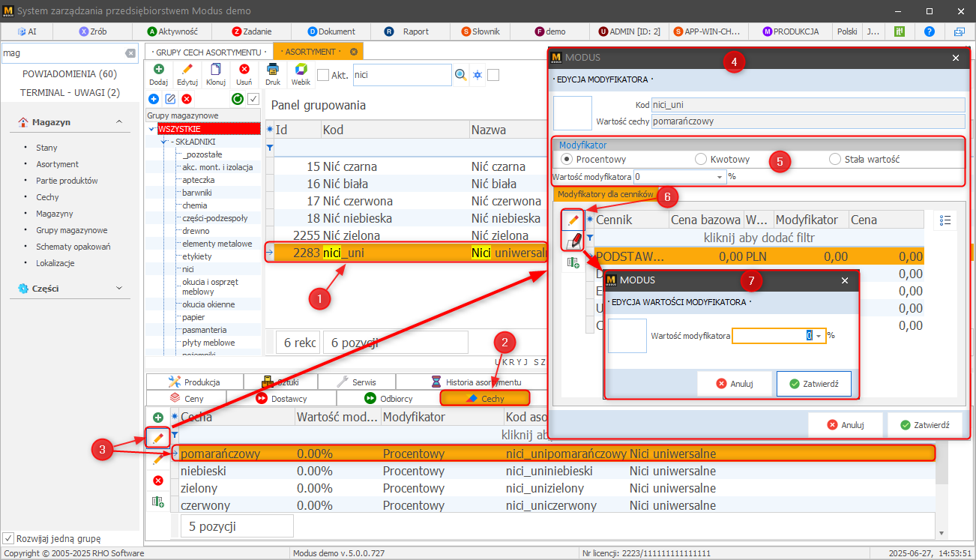Open dropdown in Edycja wartości modyfikatora field

[x=819, y=336]
